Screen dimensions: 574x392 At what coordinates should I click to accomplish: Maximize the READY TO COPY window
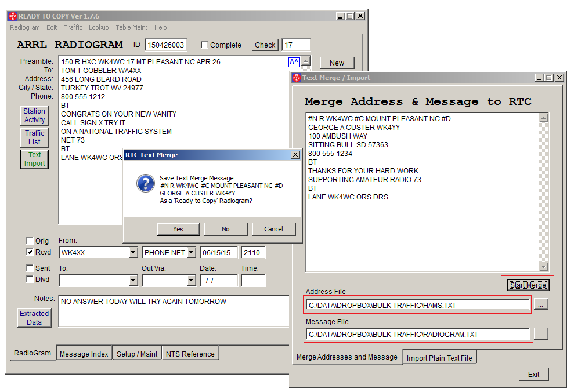pos(351,16)
